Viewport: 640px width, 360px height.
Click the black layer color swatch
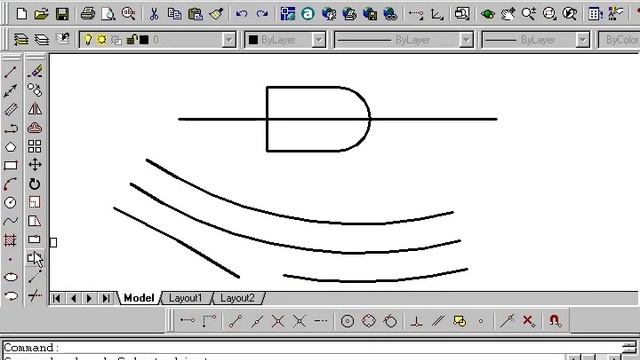tap(144, 40)
